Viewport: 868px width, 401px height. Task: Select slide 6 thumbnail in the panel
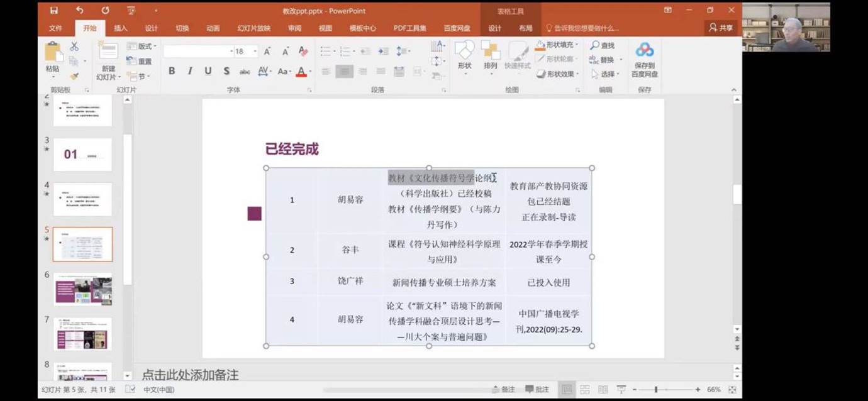click(x=84, y=288)
